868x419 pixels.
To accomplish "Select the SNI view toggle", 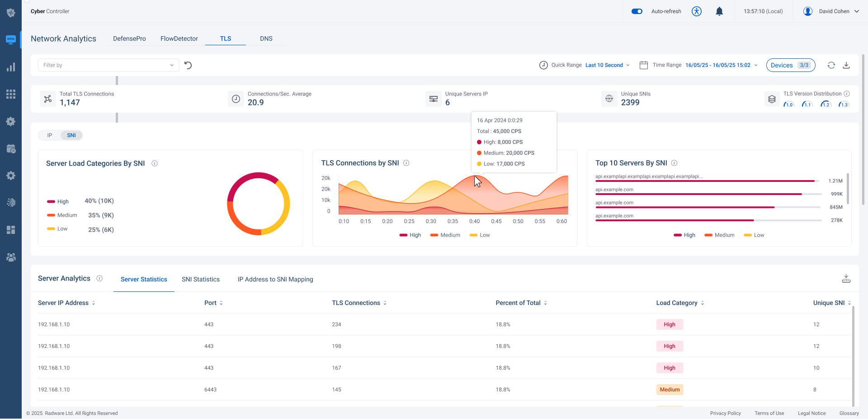I will point(71,135).
